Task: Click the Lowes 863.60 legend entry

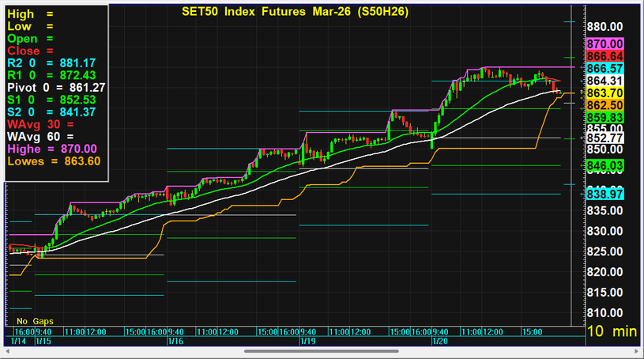Action: (x=54, y=161)
